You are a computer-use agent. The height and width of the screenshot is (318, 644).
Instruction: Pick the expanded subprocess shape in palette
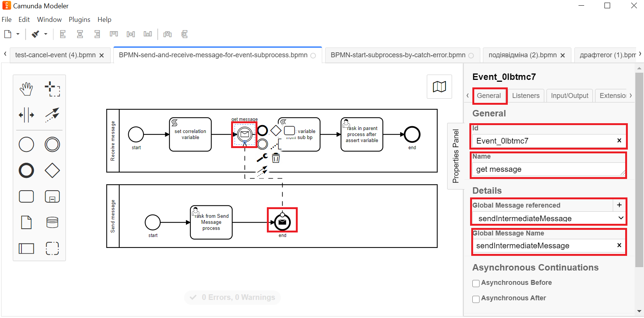(52, 196)
